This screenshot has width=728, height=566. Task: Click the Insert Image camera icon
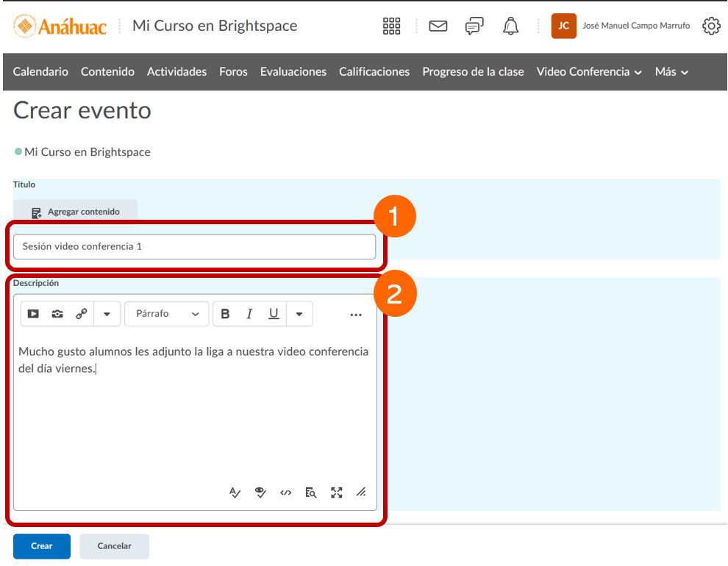[x=57, y=314]
